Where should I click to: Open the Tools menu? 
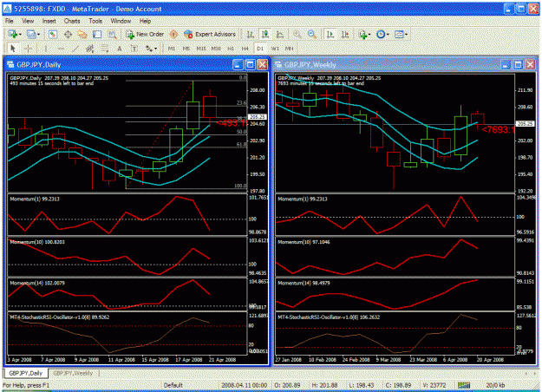pos(95,21)
